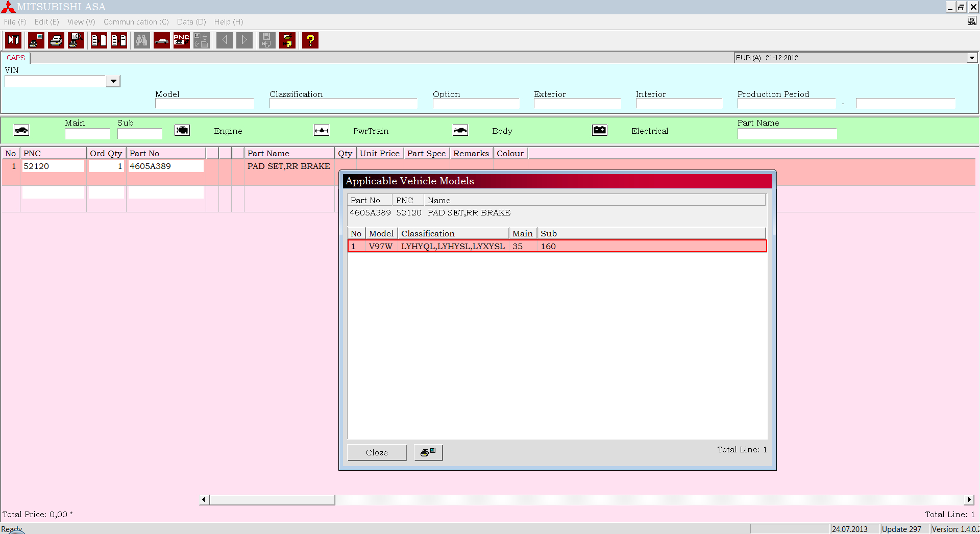
Task: Click the horizontal scrollbar right arrow
Action: coord(969,499)
